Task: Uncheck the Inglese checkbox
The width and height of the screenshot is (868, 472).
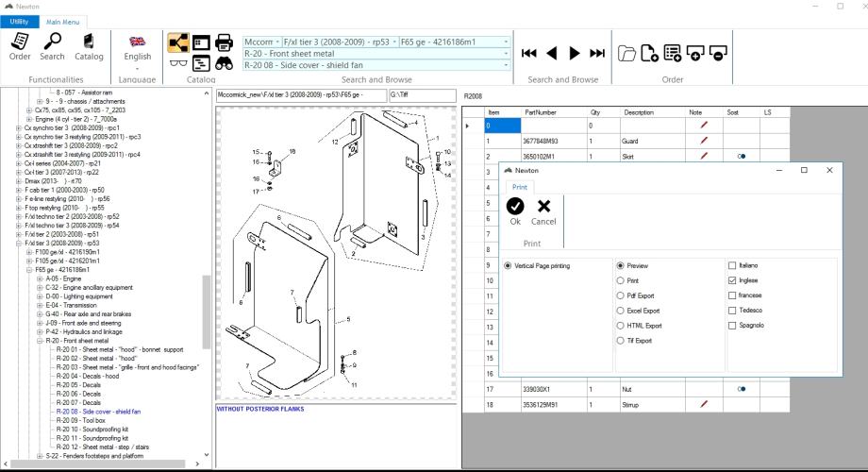Action: click(733, 280)
